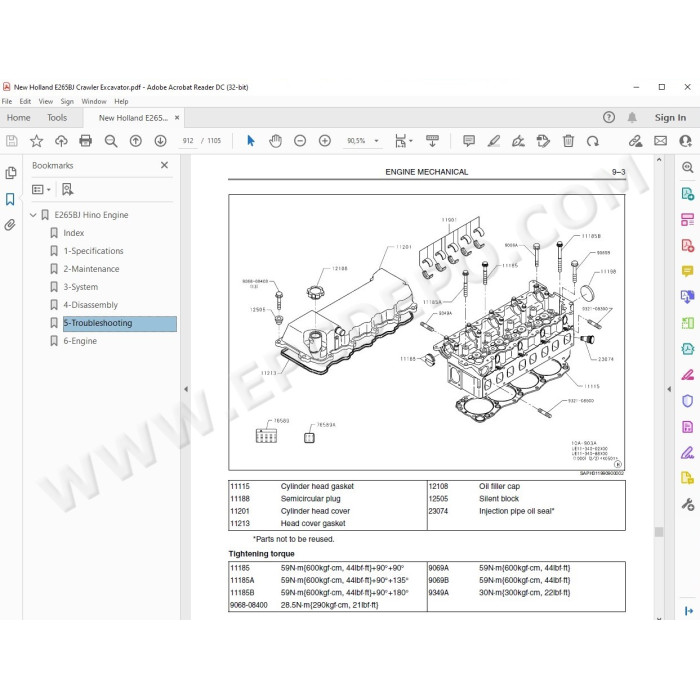Open the Sign document tool
This screenshot has height=700, width=700.
click(518, 141)
